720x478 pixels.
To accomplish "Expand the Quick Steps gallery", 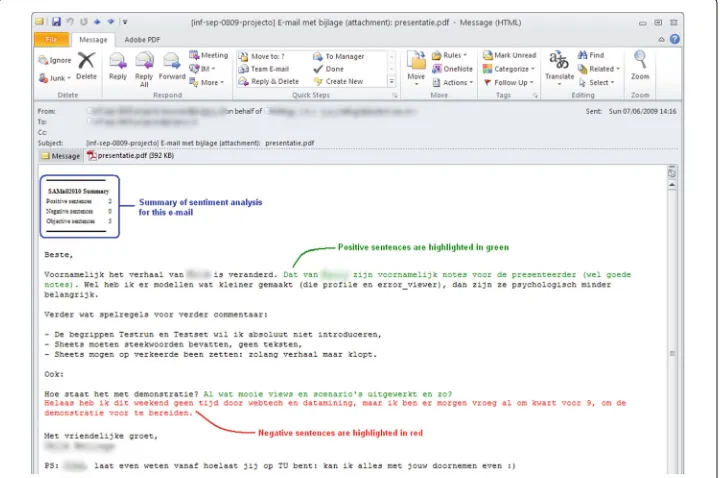I will click(392, 81).
